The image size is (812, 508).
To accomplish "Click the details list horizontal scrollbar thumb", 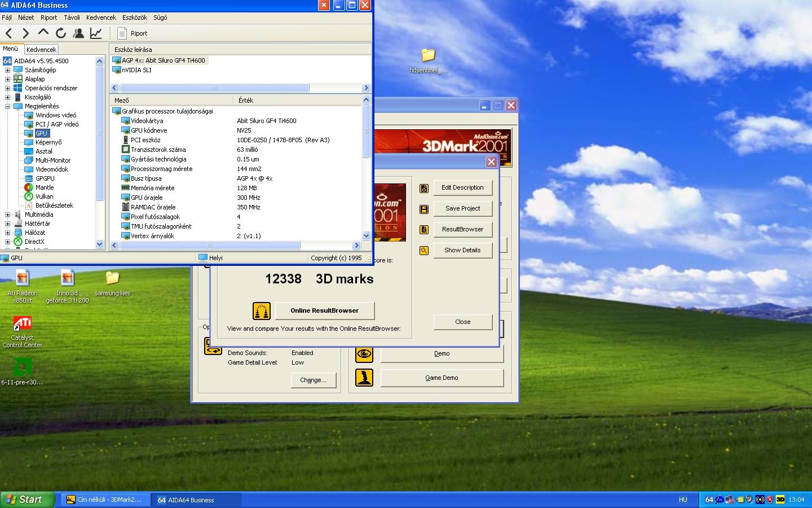I will point(210,246).
